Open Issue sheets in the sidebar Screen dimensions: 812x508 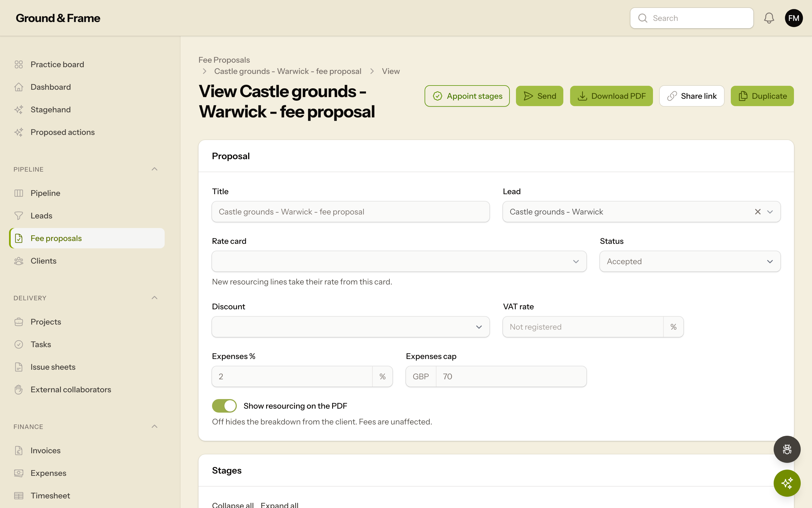coord(87,367)
